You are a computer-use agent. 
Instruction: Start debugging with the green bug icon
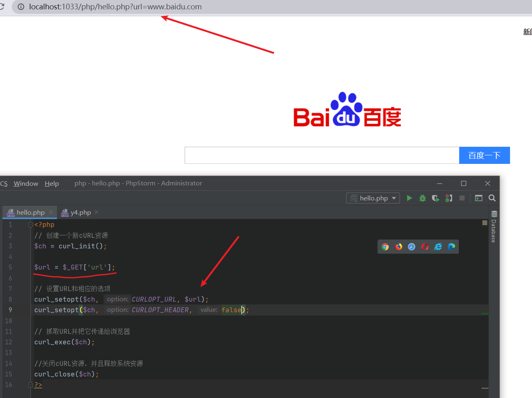tap(423, 198)
